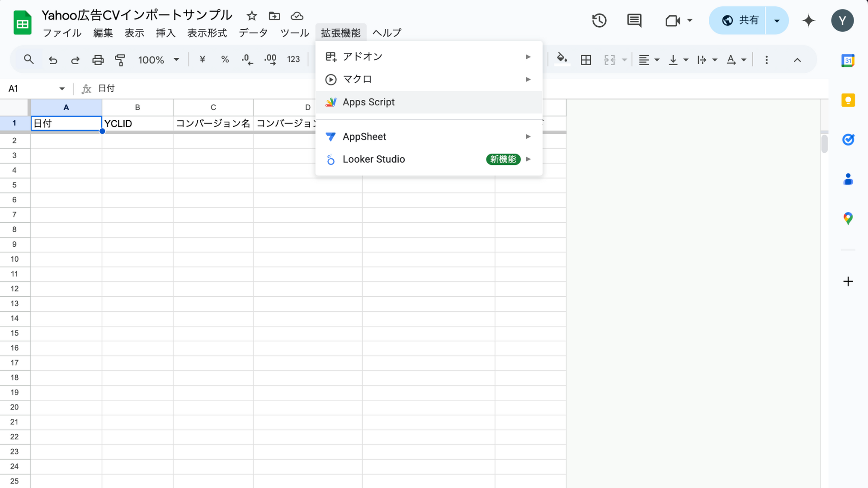This screenshot has height=488, width=868.
Task: Start a Meet call camera icon
Action: tap(673, 21)
